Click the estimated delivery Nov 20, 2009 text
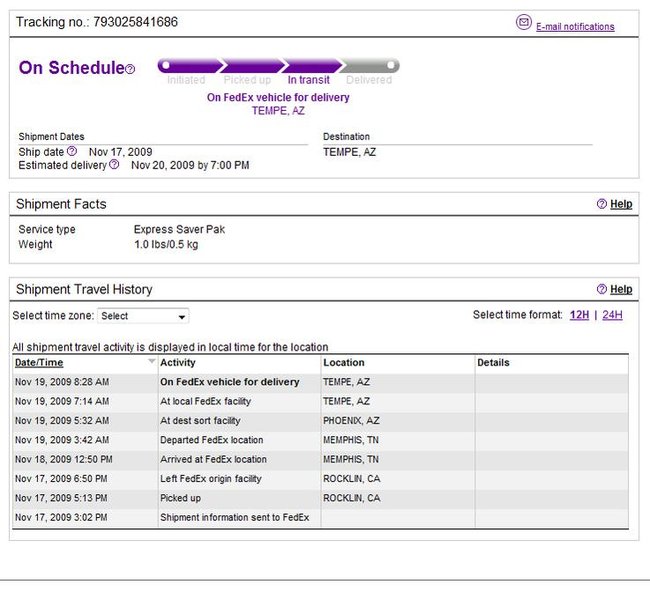The width and height of the screenshot is (650, 599). (190, 165)
